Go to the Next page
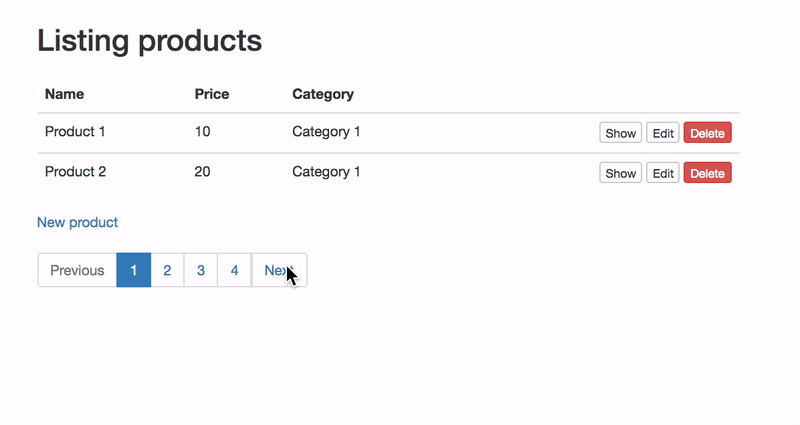The height and width of the screenshot is (425, 800). coord(279,270)
